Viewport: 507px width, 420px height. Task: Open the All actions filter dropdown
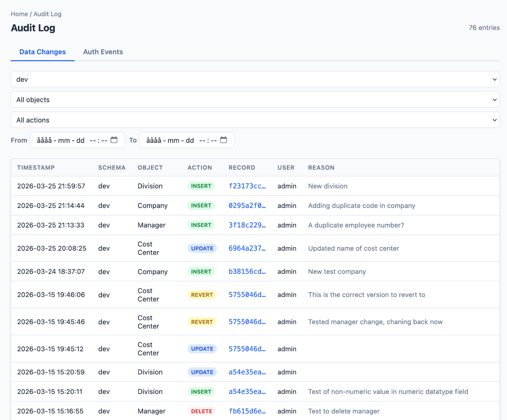click(x=255, y=120)
